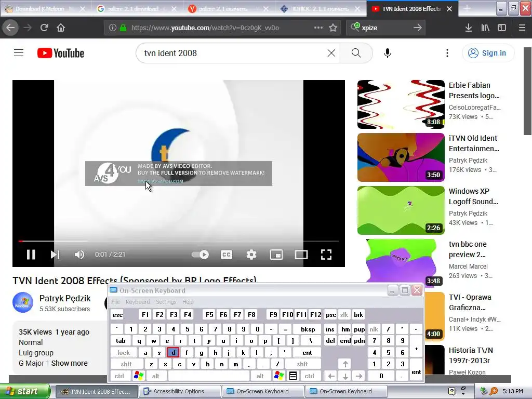Start voice search with microphone icon
The width and height of the screenshot is (532, 399).
tap(388, 53)
